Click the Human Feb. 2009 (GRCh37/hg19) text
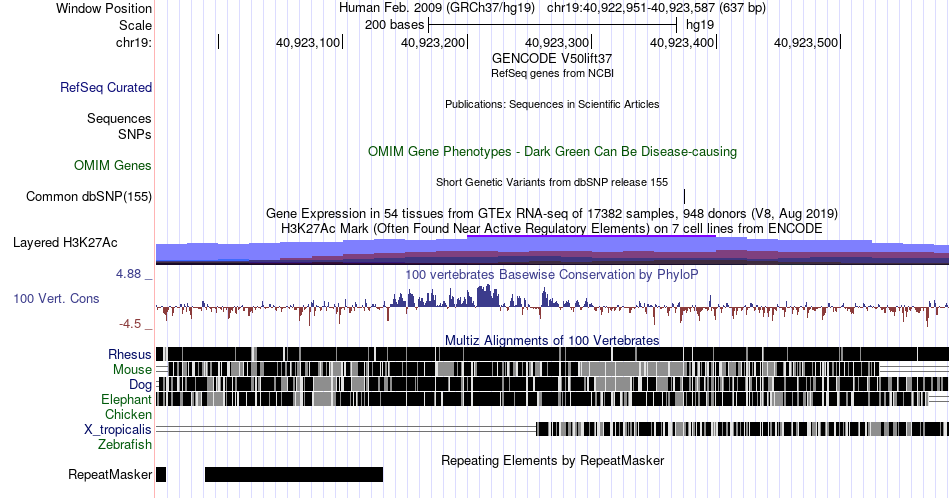 [437, 8]
